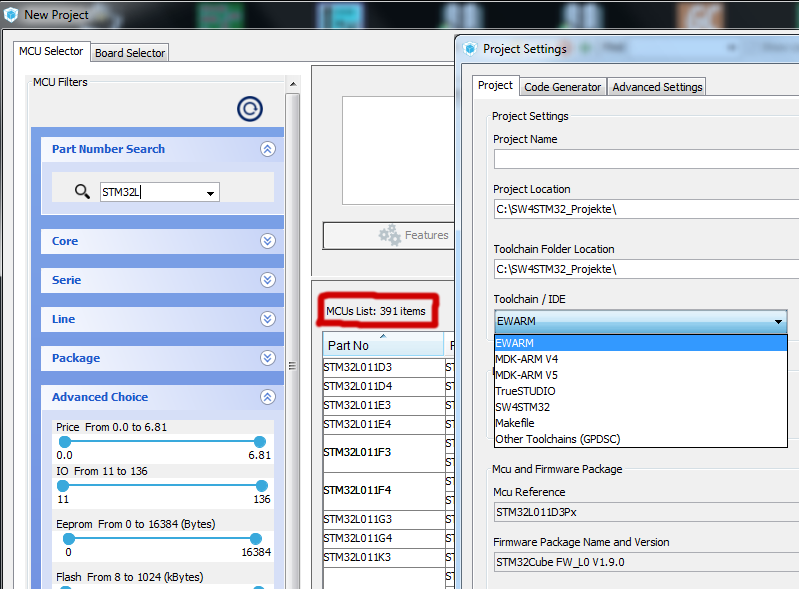Screen dimensions: 799x589
Task: Select MDK-ARM V5 toolchain option
Action: coord(641,375)
